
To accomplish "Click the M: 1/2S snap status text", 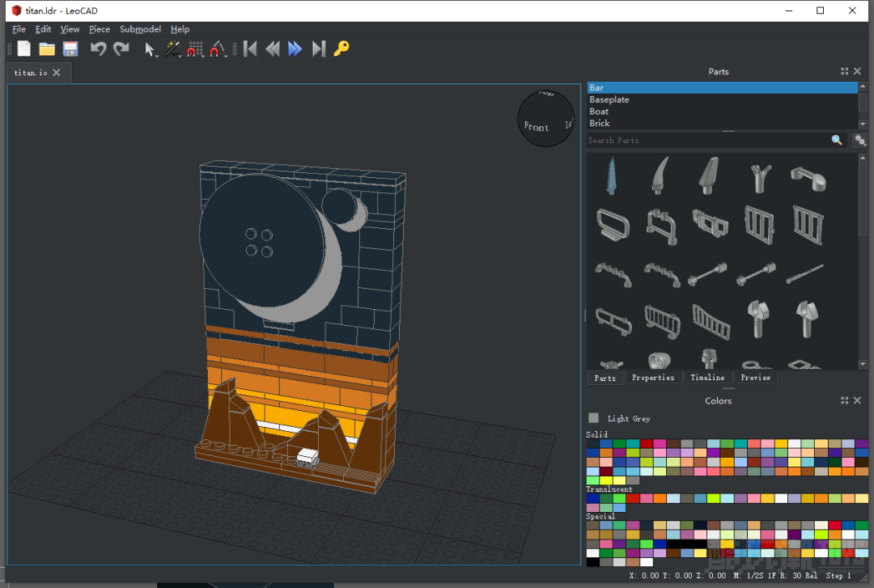I will click(748, 576).
